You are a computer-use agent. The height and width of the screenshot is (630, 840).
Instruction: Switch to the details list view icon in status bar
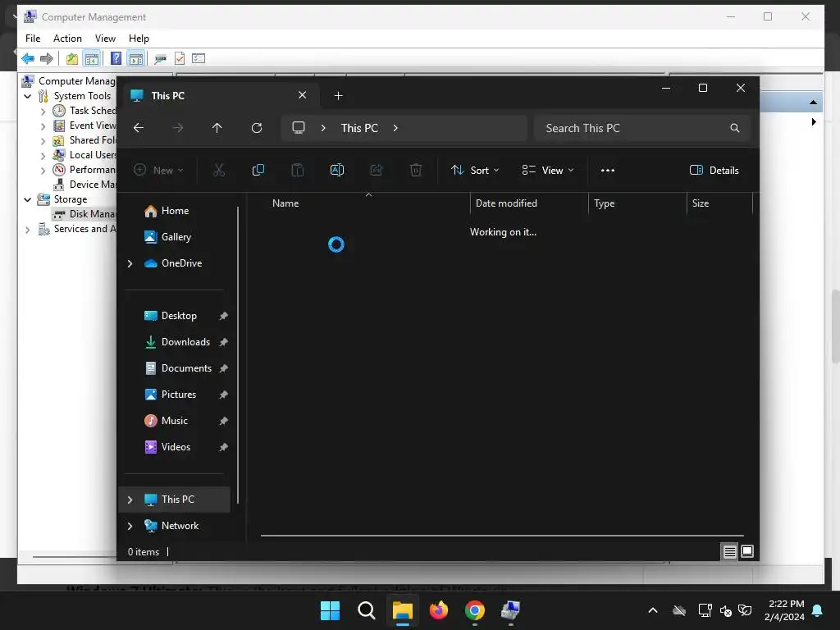tap(729, 551)
